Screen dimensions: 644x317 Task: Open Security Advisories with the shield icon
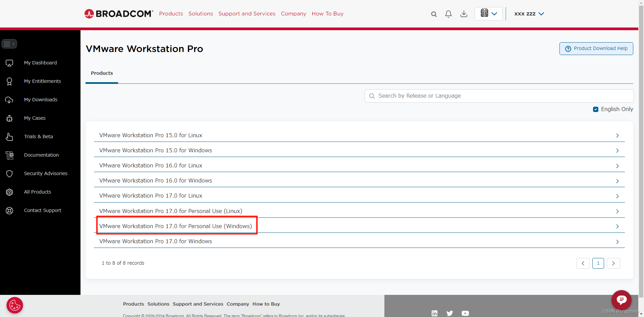pyautogui.click(x=46, y=173)
